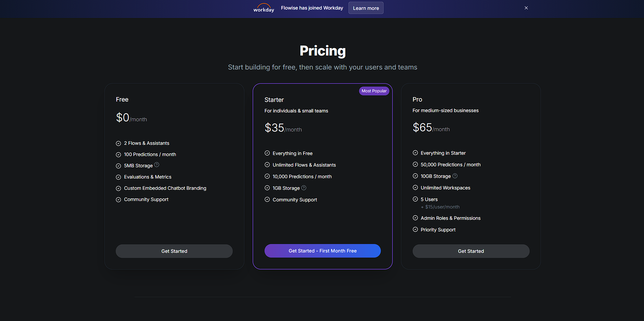
Task: Click help icon next to 5MB Storage
Action: tap(157, 165)
